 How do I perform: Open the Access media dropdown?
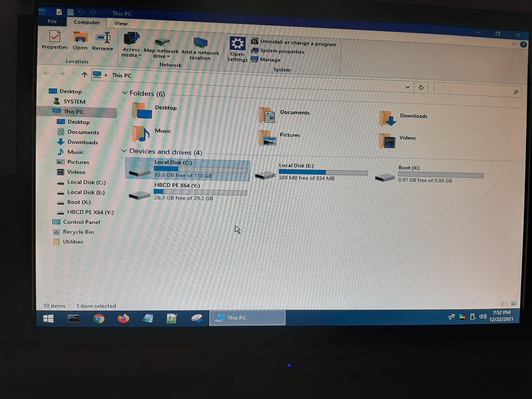[x=131, y=45]
